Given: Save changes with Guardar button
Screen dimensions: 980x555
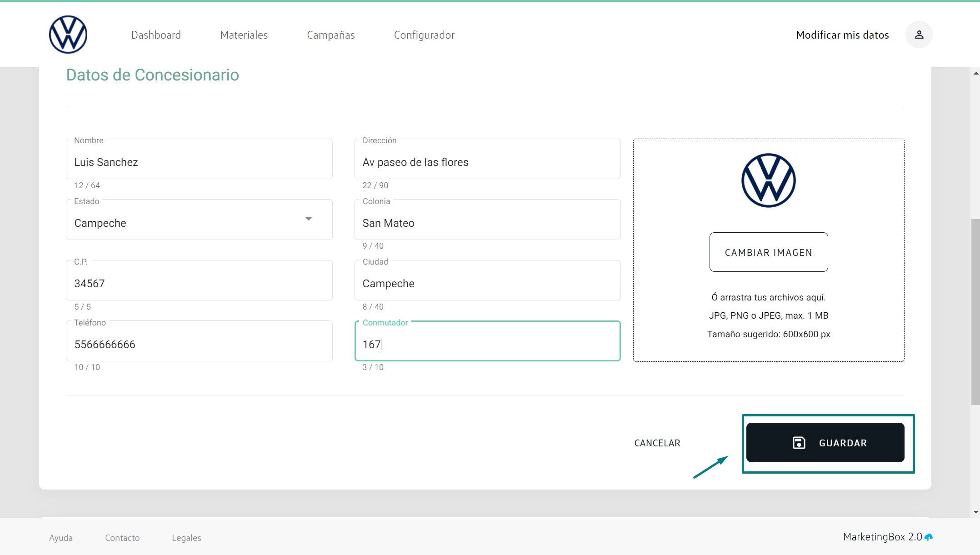Looking at the screenshot, I should (825, 443).
